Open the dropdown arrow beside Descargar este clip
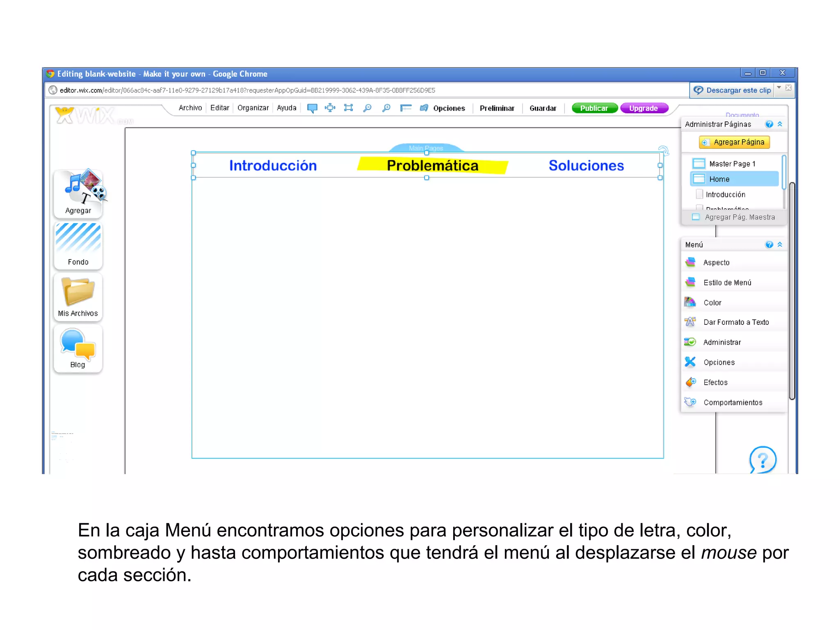 pos(779,88)
